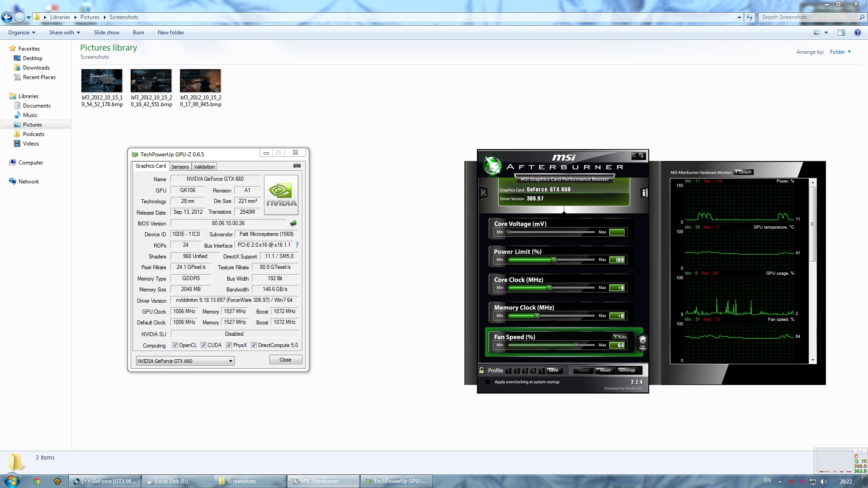Click the GPU-Z screenshot camera icon
Viewport: 868px width, 488px height.
(x=297, y=166)
